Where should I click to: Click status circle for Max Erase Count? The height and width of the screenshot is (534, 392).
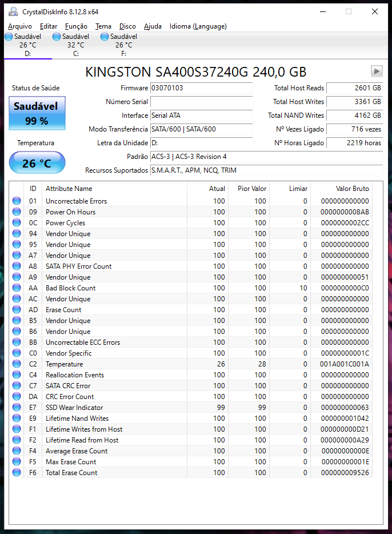point(17,462)
